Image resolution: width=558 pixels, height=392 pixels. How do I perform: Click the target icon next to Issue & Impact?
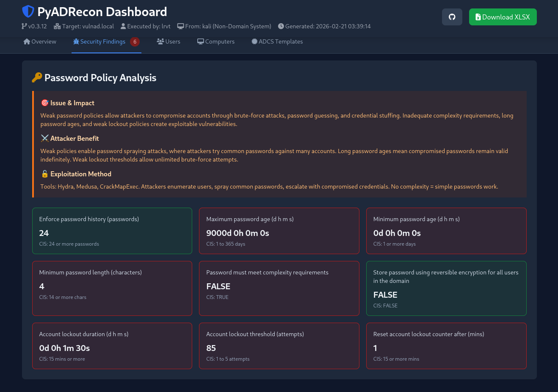point(44,103)
